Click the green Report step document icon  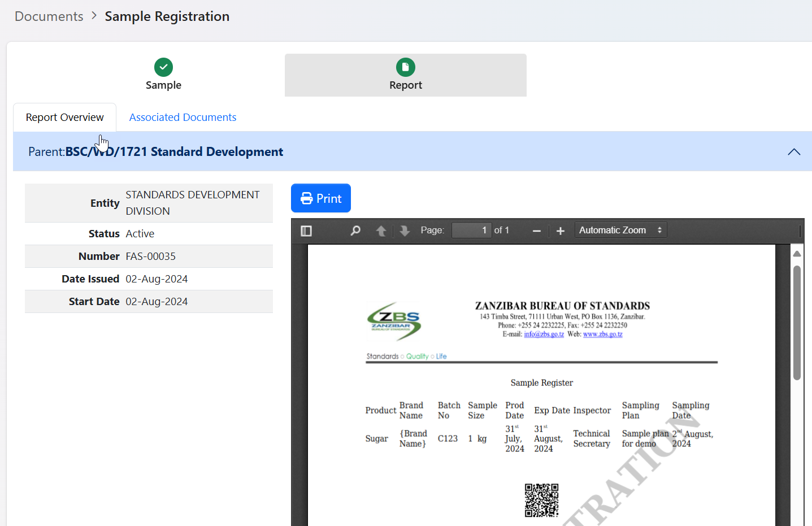[405, 67]
